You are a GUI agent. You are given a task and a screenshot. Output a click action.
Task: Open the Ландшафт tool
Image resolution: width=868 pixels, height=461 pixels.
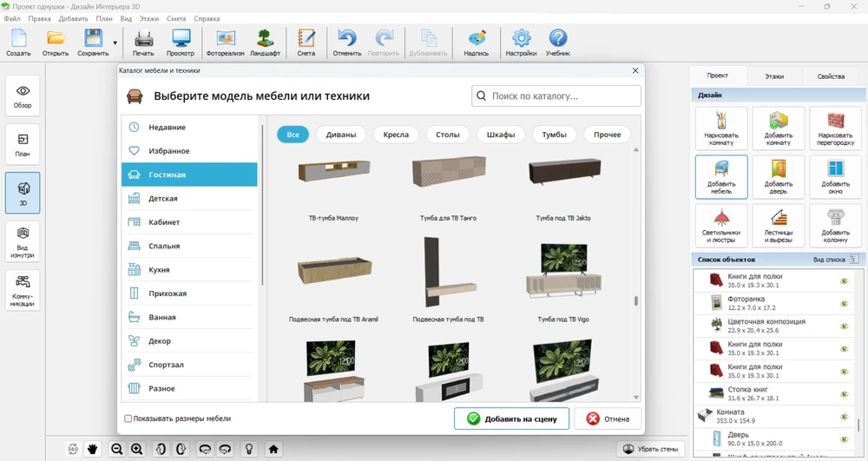265,42
